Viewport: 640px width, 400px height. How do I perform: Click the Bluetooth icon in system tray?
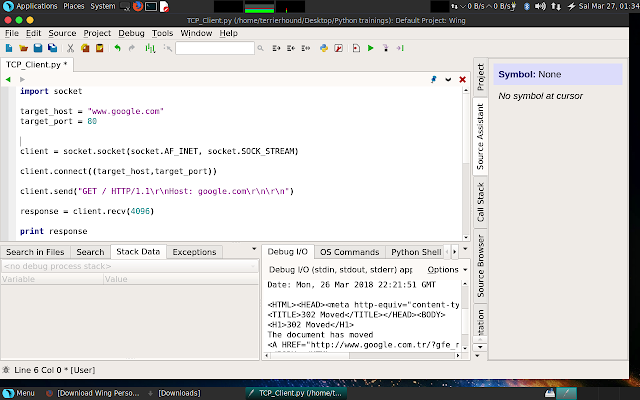(x=527, y=6)
